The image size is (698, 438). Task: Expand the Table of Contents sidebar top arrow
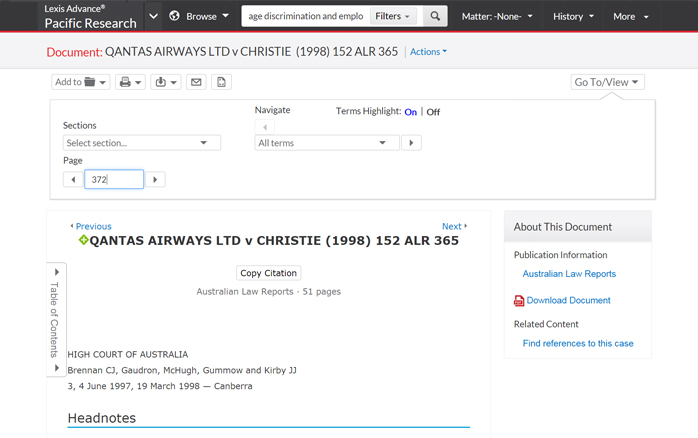pos(57,272)
